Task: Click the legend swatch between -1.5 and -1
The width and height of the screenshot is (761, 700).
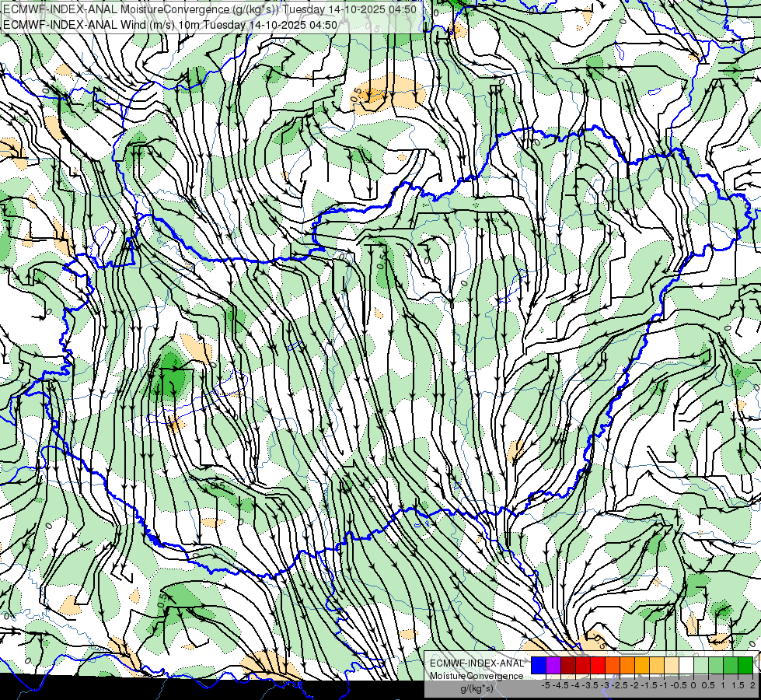Action: (x=657, y=665)
